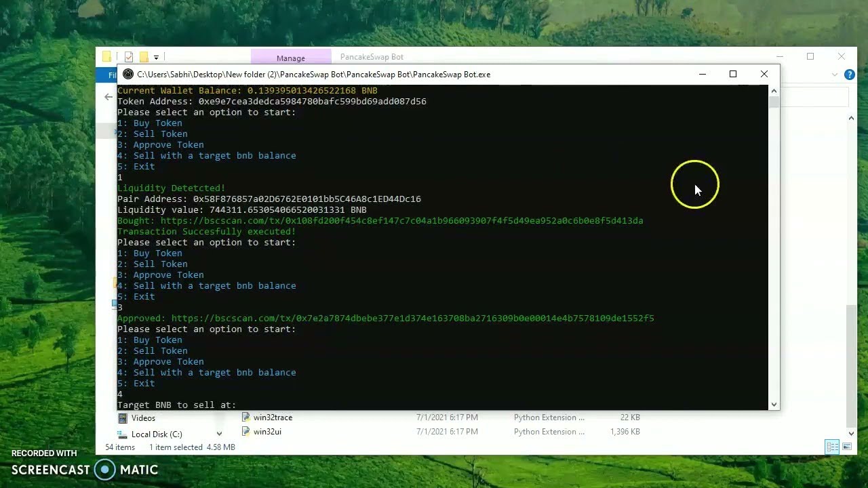Image resolution: width=868 pixels, height=488 pixels.
Task: Open the Customize Quick Access Toolbar dropdown
Action: click(x=156, y=58)
